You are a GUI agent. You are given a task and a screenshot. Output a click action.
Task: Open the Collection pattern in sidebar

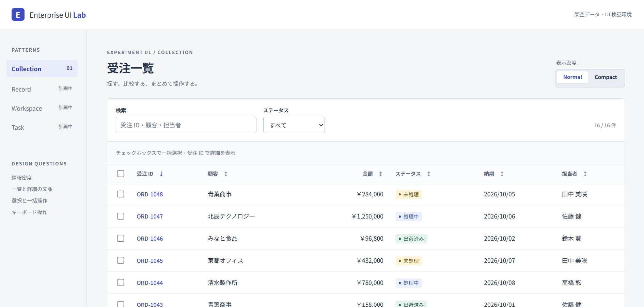tap(42, 69)
